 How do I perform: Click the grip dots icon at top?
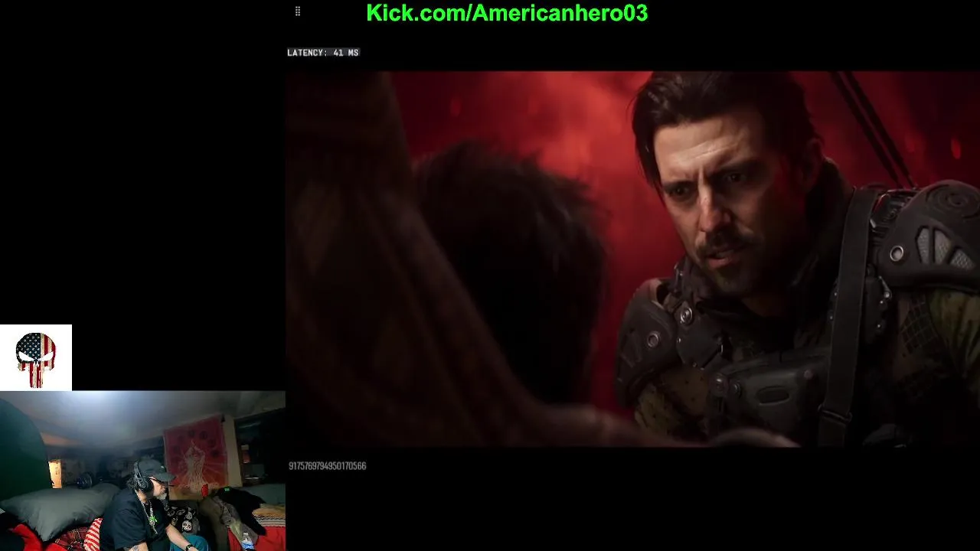pyautogui.click(x=298, y=11)
